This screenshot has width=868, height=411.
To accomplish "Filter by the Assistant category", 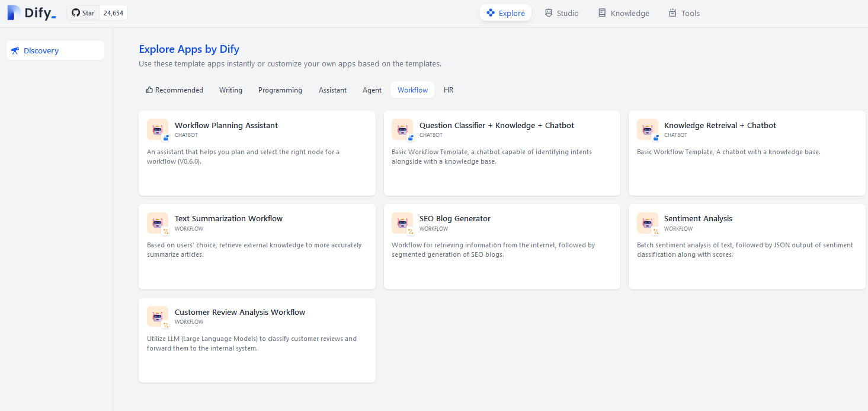I will (332, 90).
